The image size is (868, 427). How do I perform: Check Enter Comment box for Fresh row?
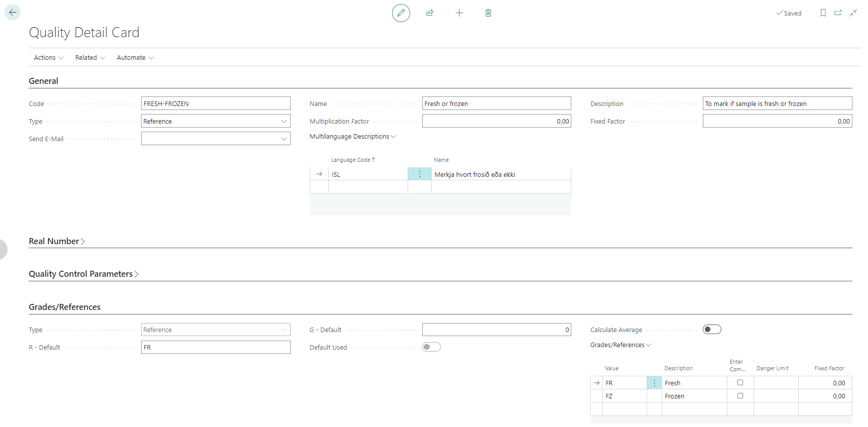(740, 383)
